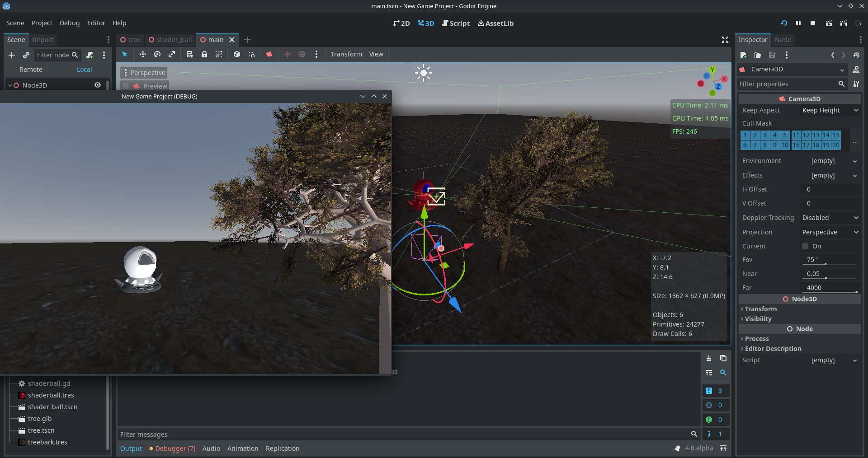
Task: Toggle snapping with the magnet icon
Action: point(252,54)
